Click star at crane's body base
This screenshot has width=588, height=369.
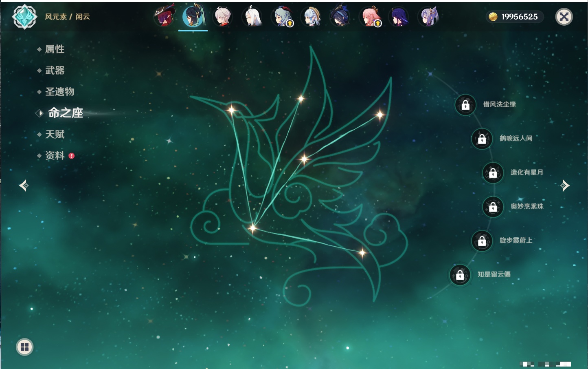(x=252, y=228)
